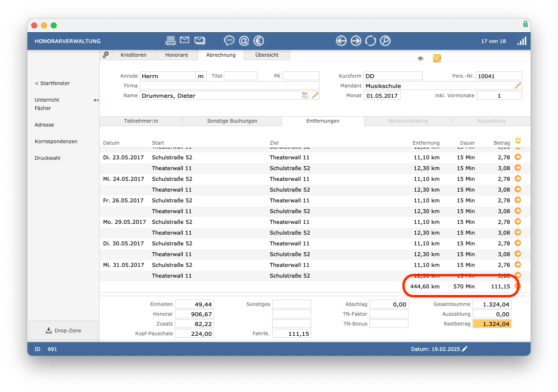Image resolution: width=558 pixels, height=392 pixels.
Task: Click the Honorar field showing 906,67
Action: click(194, 314)
